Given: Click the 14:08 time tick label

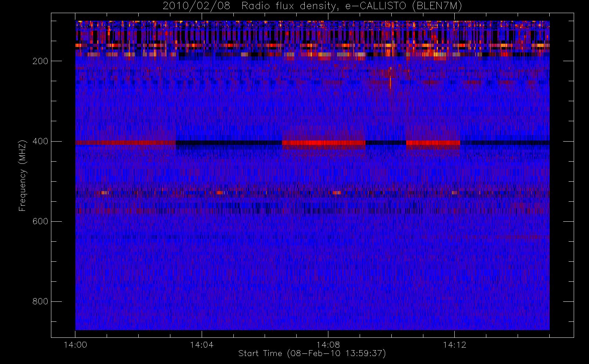Looking at the screenshot, I should [328, 345].
